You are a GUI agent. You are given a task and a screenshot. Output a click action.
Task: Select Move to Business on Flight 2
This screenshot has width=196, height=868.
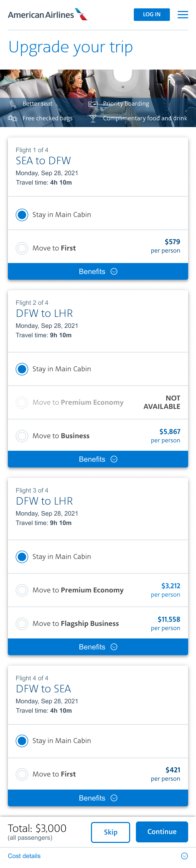(x=22, y=436)
